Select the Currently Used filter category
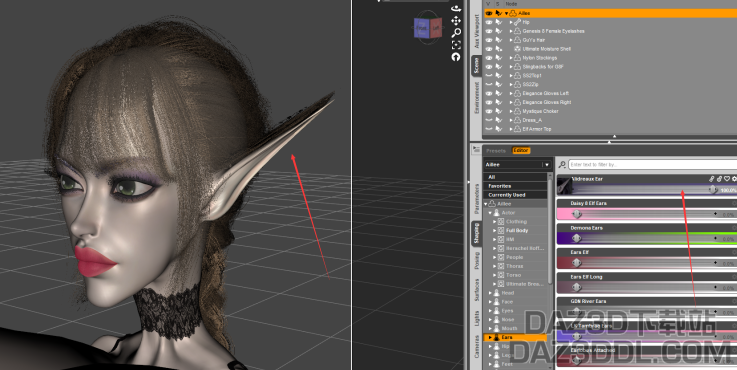 click(515, 195)
